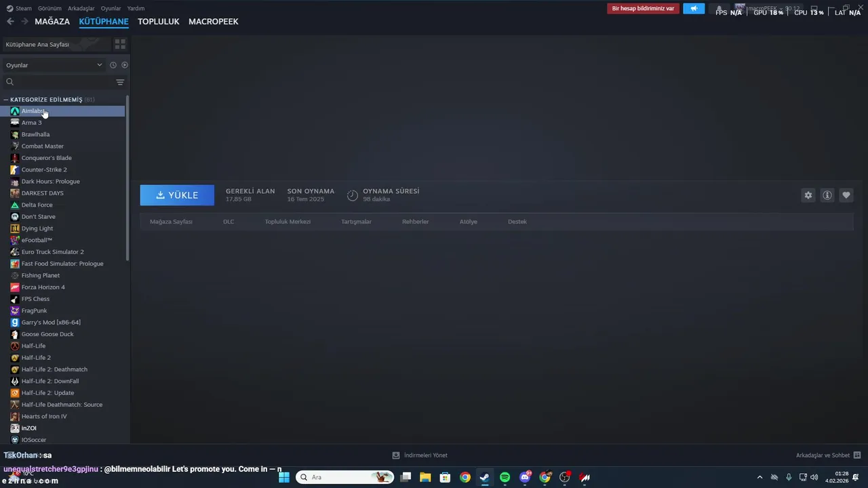Switch library to grid collections view

[x=120, y=44]
